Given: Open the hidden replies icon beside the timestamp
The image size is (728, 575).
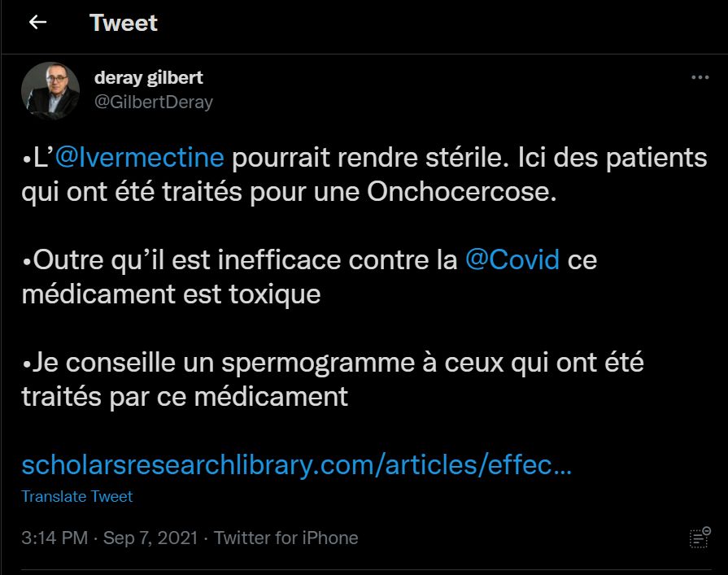Looking at the screenshot, I should [x=700, y=538].
